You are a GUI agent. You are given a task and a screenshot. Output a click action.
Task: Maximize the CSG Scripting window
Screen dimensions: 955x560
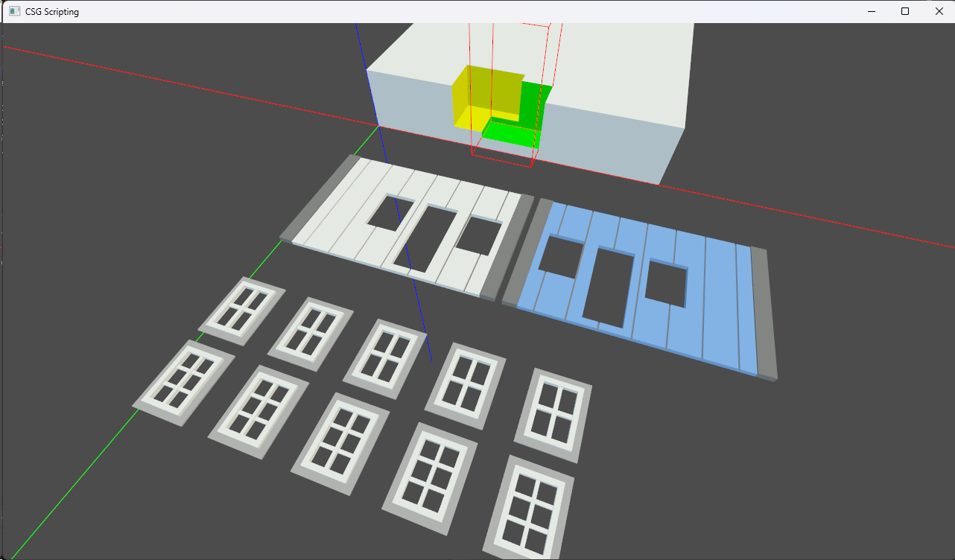pos(905,11)
